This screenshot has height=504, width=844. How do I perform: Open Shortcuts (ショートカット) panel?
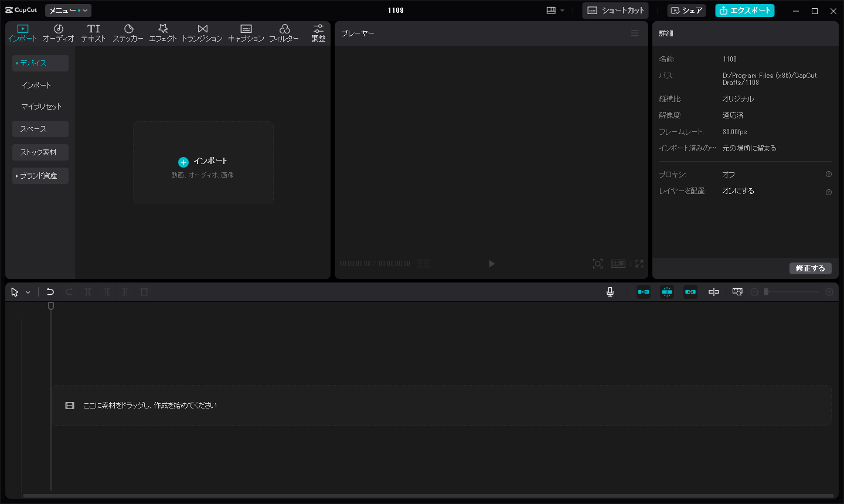click(616, 11)
